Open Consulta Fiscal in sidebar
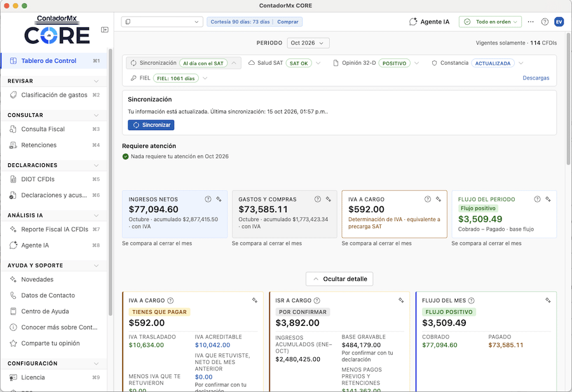The height and width of the screenshot is (392, 572). click(x=54, y=129)
